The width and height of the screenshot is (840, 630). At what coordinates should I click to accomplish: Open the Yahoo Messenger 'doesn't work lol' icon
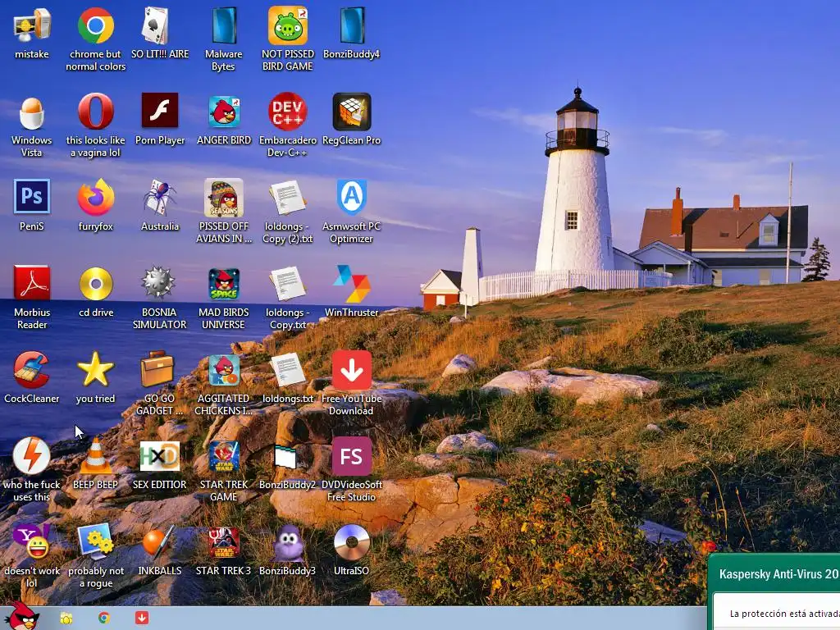[32, 542]
